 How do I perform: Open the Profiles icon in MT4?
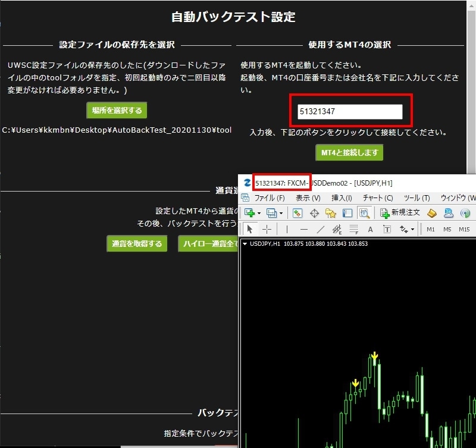click(x=271, y=213)
